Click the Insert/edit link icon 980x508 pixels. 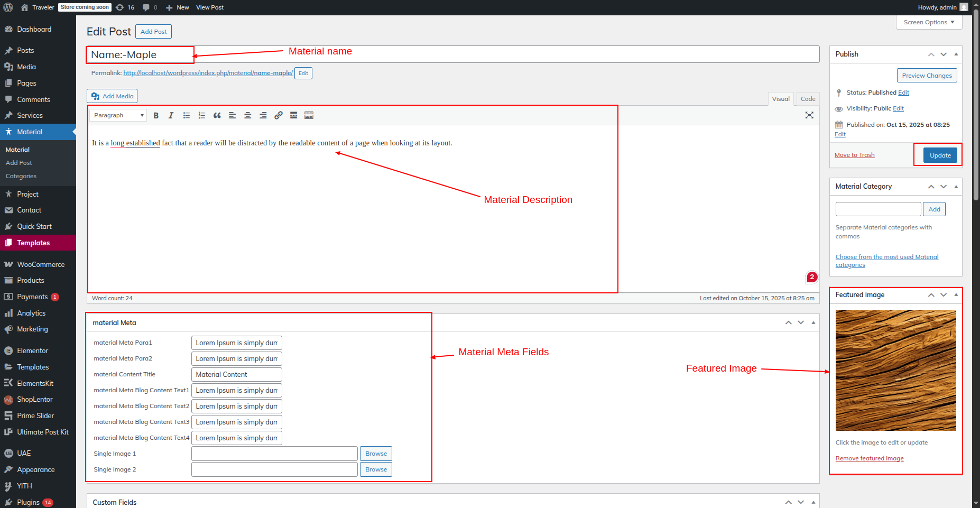tap(278, 115)
